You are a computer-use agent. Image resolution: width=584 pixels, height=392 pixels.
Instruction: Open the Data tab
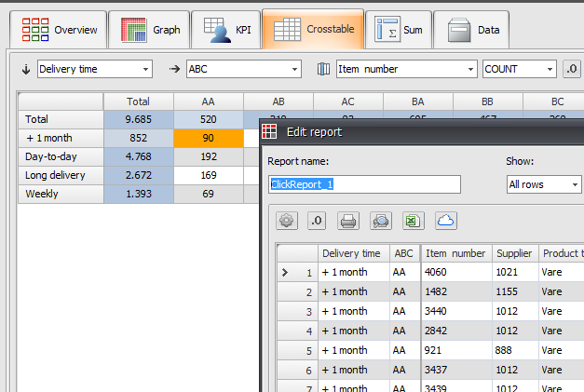471,30
